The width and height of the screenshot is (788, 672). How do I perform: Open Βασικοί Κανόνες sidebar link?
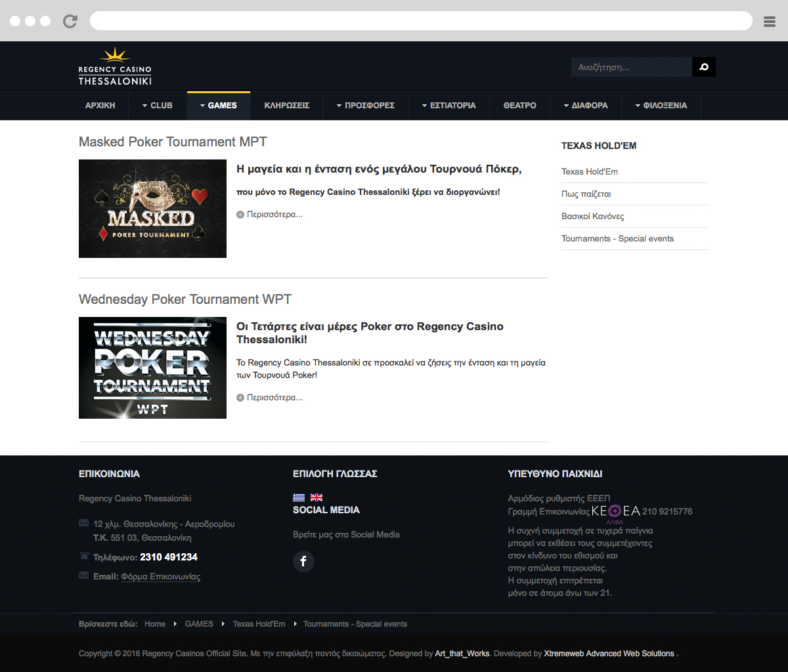tap(593, 217)
